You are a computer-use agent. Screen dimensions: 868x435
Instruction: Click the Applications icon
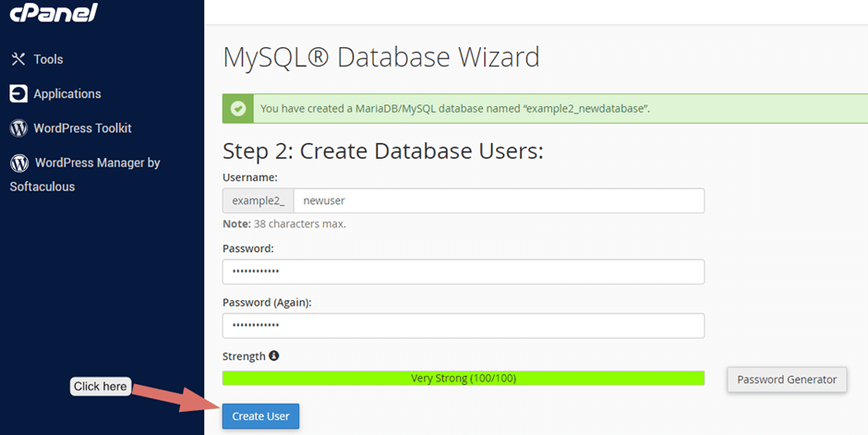tap(18, 93)
